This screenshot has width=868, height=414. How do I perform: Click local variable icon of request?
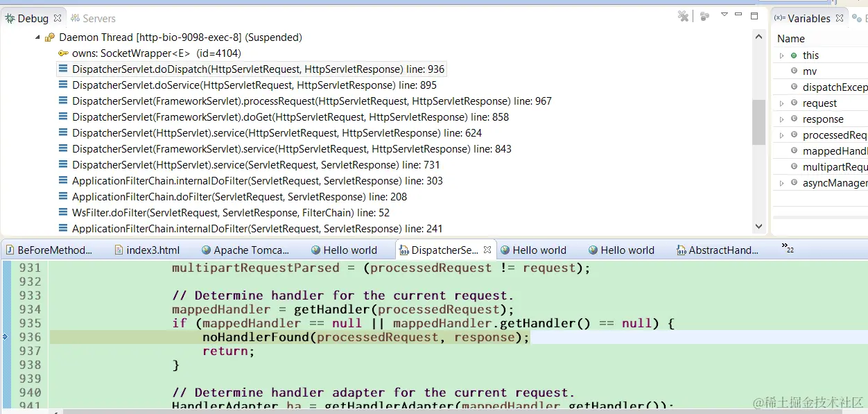tap(794, 103)
